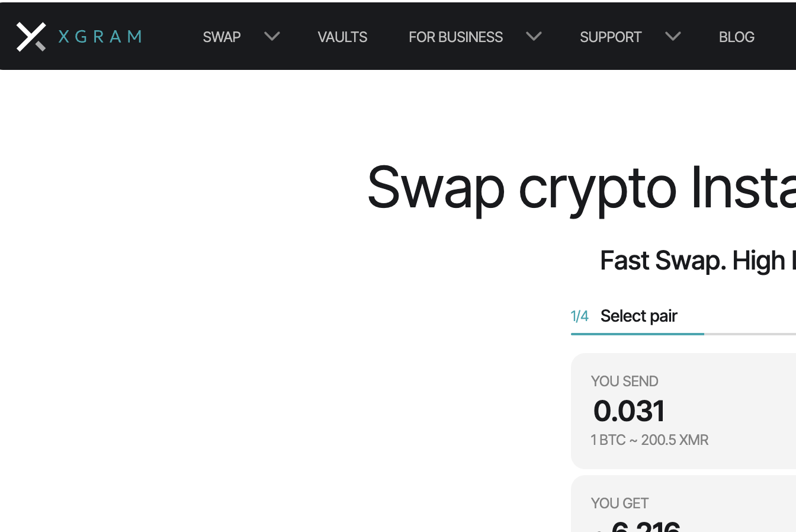Open the SWAP menu item
This screenshot has height=532, width=796.
pos(222,37)
